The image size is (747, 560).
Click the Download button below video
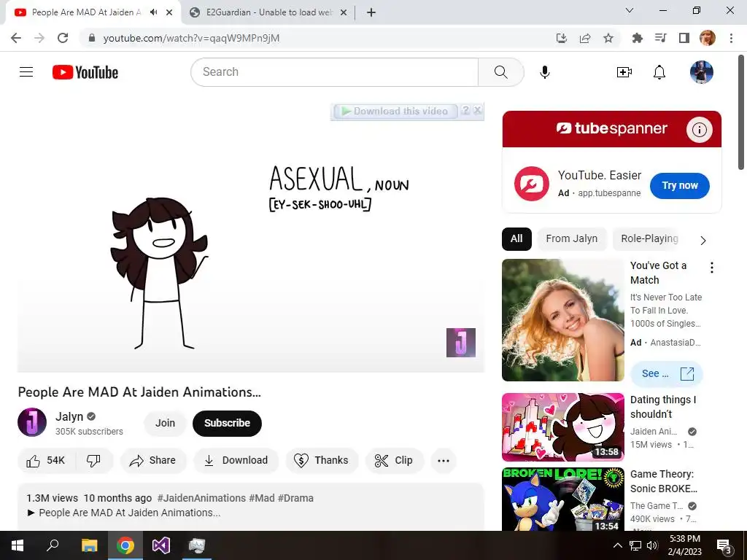click(x=236, y=461)
